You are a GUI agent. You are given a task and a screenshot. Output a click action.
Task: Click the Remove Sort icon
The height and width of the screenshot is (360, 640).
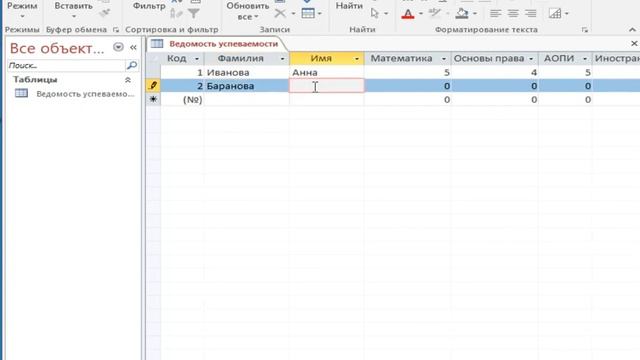point(176,13)
